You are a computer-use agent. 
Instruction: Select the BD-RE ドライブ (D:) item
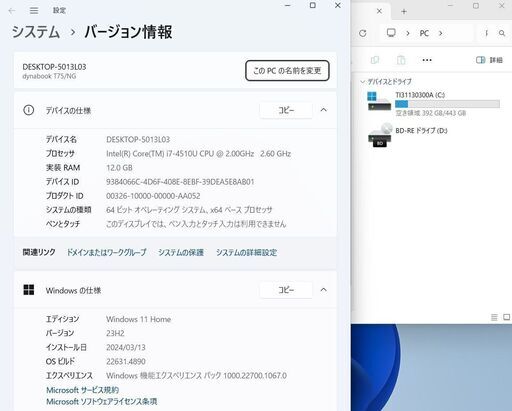[408, 135]
